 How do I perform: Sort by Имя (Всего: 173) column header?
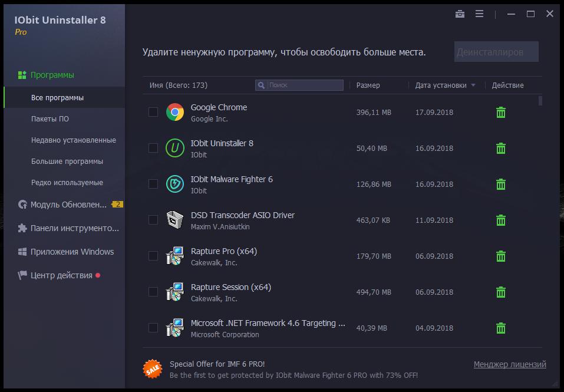click(179, 85)
